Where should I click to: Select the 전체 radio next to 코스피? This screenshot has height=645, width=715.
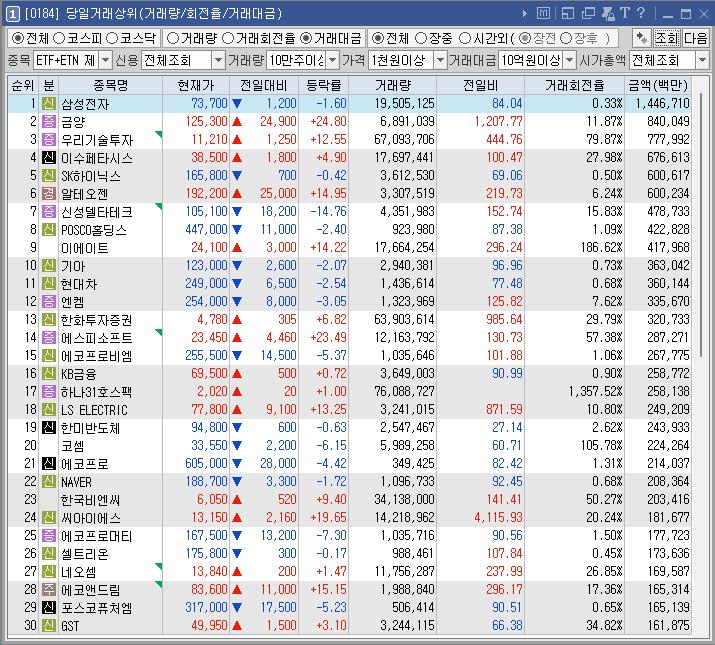pyautogui.click(x=18, y=38)
